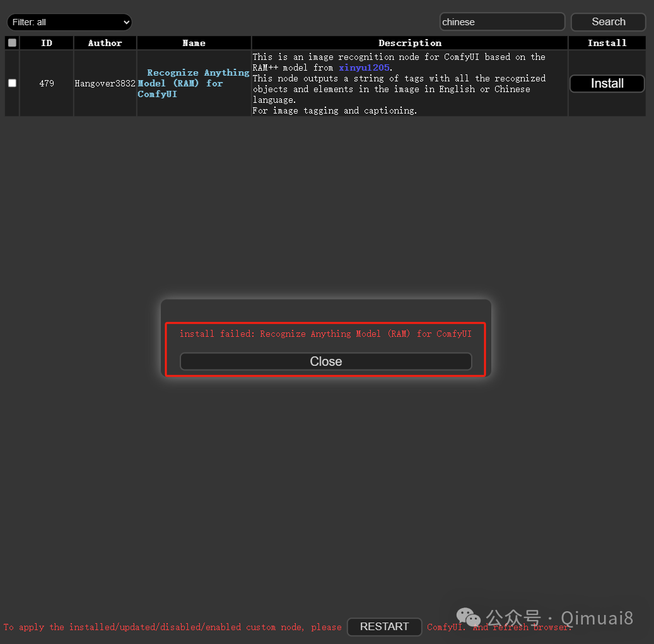
Task: Check the box for row 479
Action: pos(12,83)
